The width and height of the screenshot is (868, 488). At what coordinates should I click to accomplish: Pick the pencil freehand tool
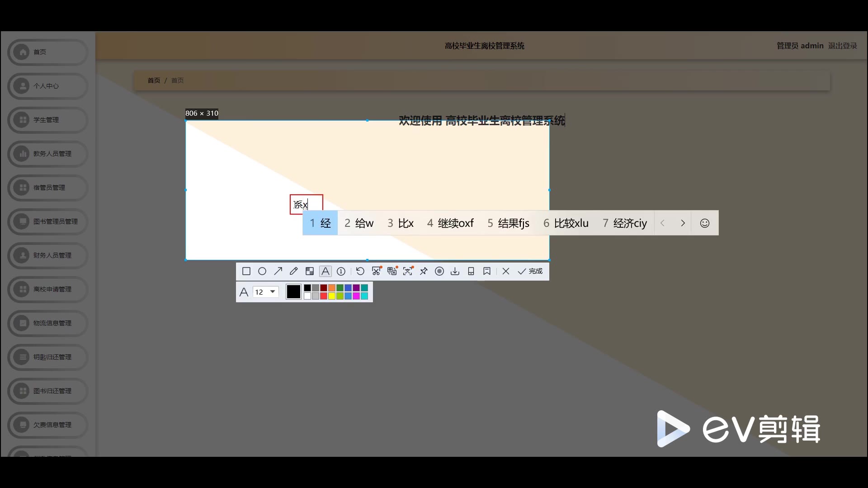point(294,271)
